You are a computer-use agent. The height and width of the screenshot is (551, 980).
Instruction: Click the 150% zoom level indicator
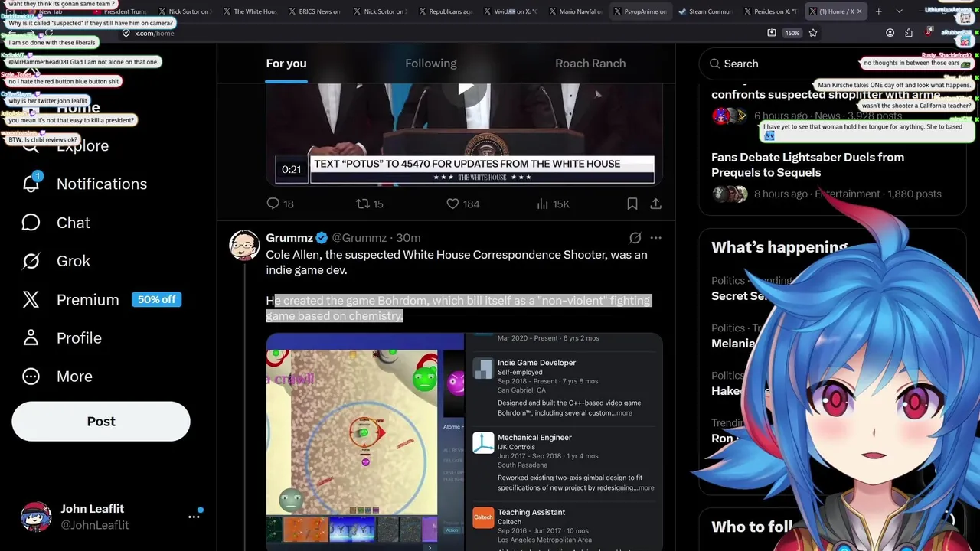tap(792, 33)
